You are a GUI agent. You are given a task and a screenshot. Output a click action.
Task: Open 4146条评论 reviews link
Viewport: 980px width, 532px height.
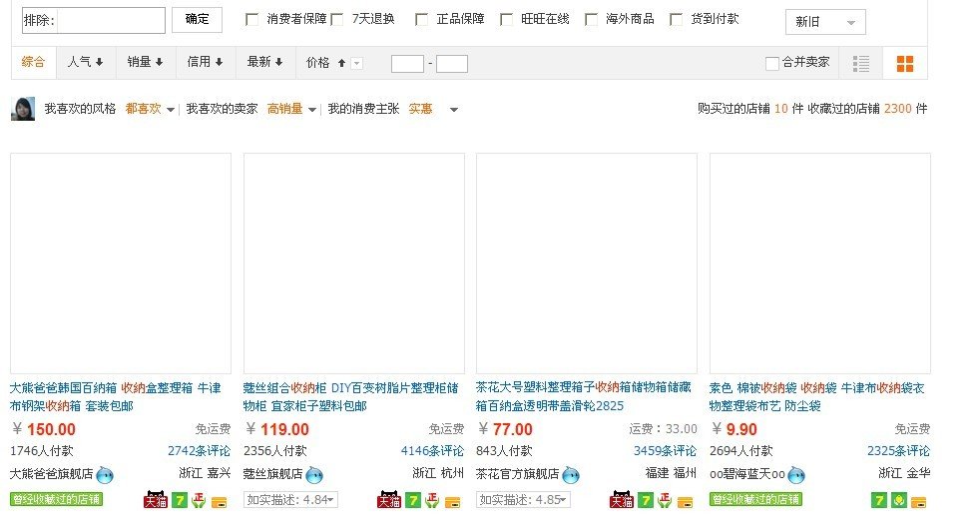pos(431,451)
